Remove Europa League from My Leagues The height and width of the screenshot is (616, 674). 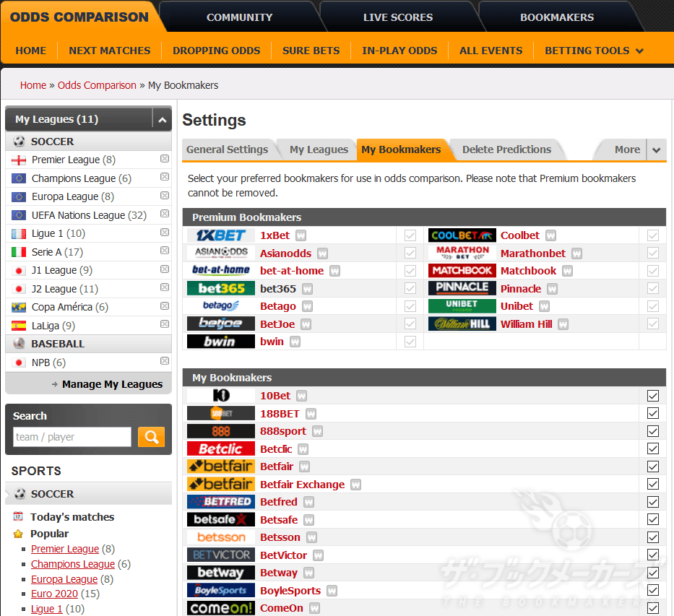click(165, 196)
